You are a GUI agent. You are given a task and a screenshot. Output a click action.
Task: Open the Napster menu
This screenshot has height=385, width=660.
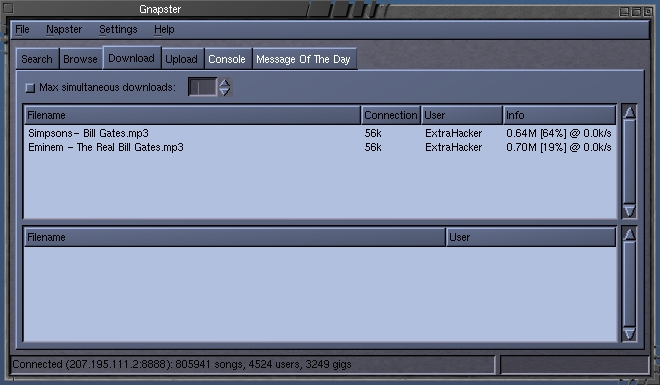coord(64,29)
